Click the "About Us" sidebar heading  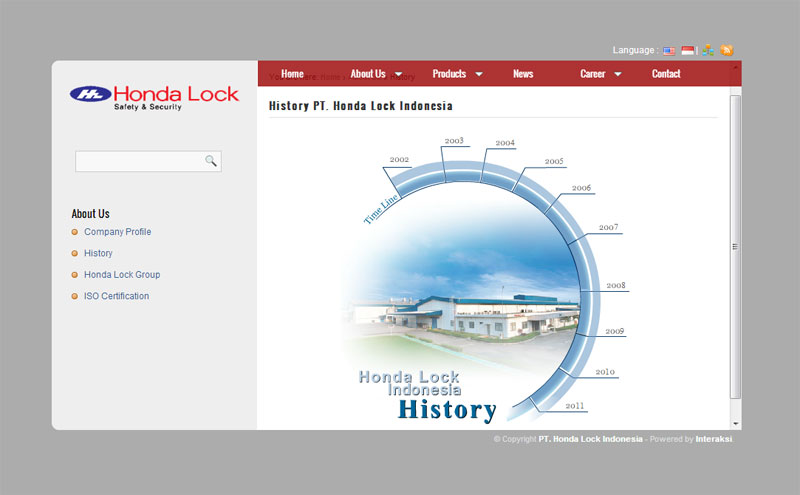pyautogui.click(x=90, y=214)
